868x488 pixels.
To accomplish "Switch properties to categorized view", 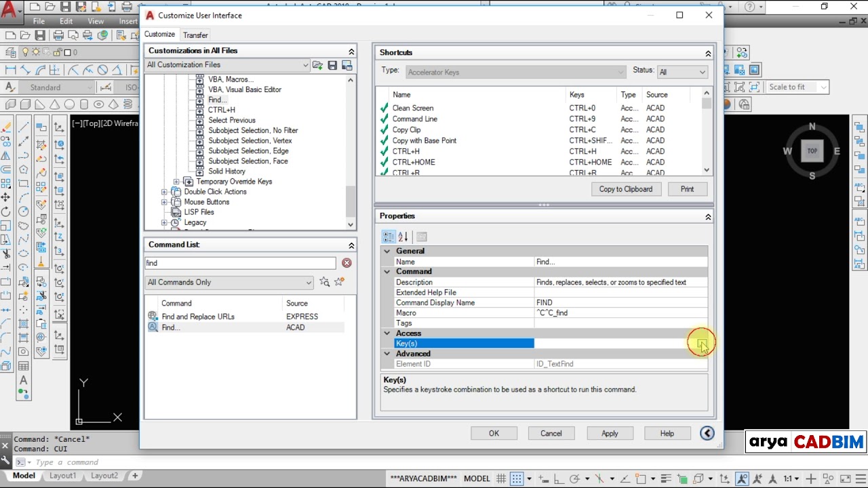I will tap(388, 237).
